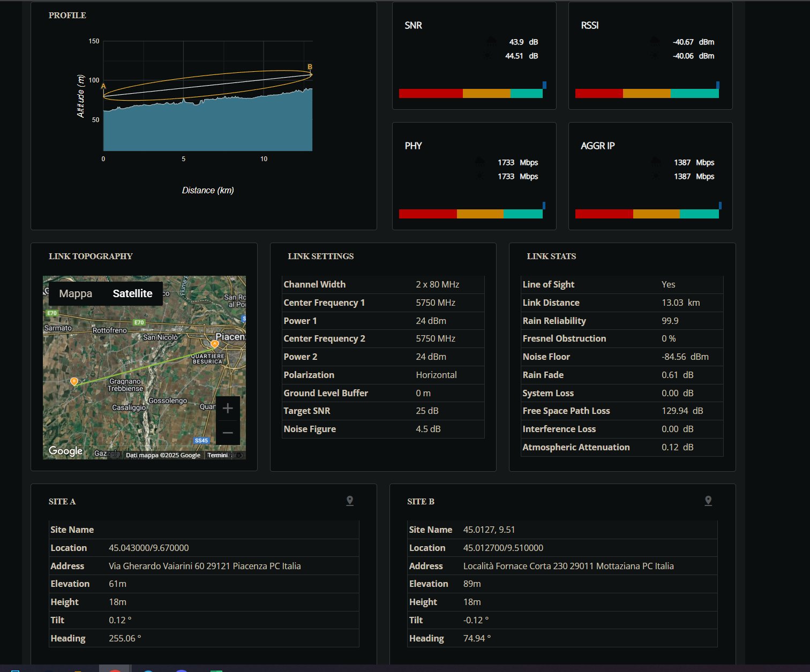Zoom out on the link topography map
The width and height of the screenshot is (810, 672).
[x=228, y=433]
